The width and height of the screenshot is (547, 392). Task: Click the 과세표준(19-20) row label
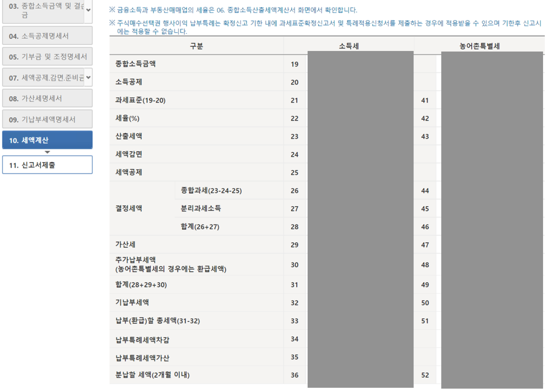140,100
